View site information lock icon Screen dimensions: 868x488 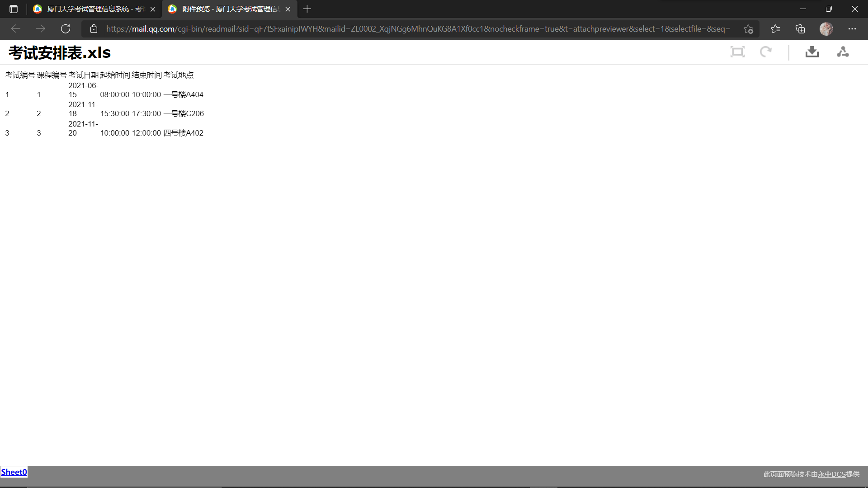tap(94, 29)
